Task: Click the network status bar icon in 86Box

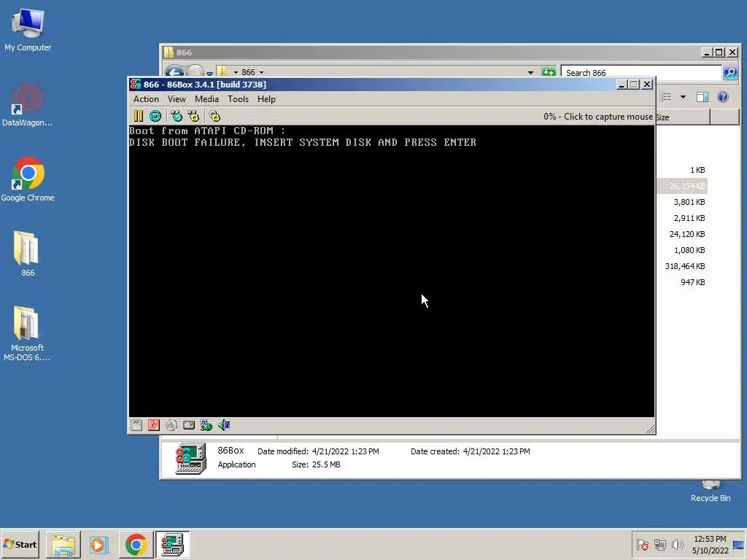Action: point(206,425)
